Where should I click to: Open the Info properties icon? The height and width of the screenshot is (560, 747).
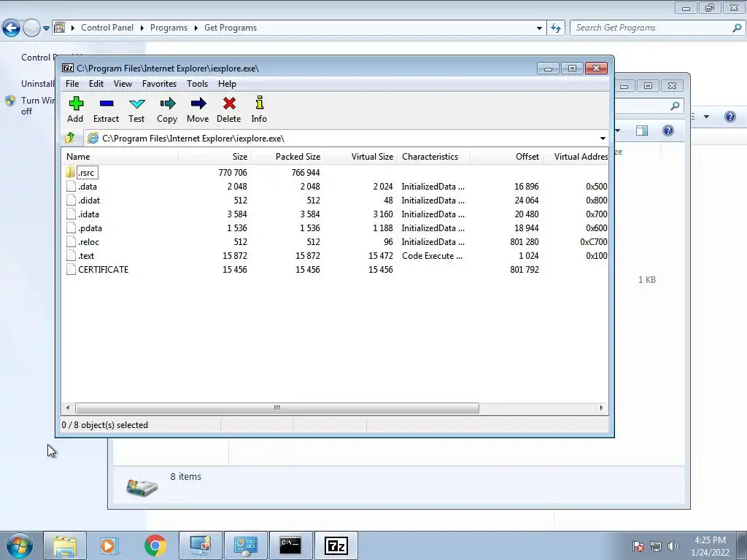pyautogui.click(x=259, y=103)
